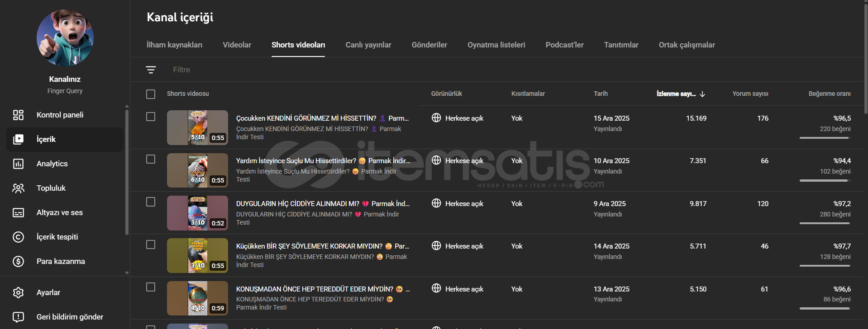Viewport: 868px width, 329px height.
Task: Click the Tarih column header
Action: tap(601, 94)
